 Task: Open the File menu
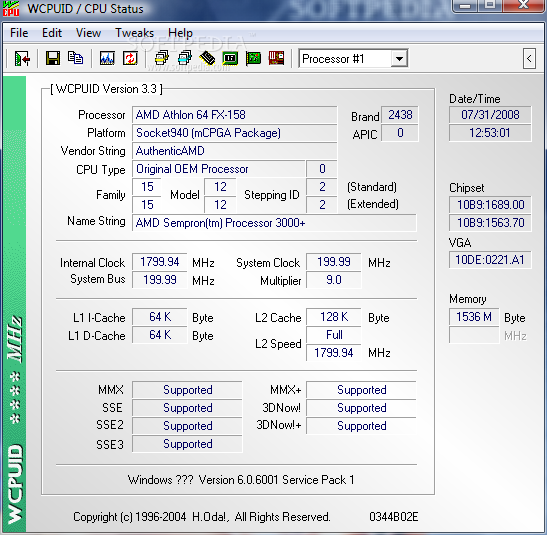tap(19, 33)
